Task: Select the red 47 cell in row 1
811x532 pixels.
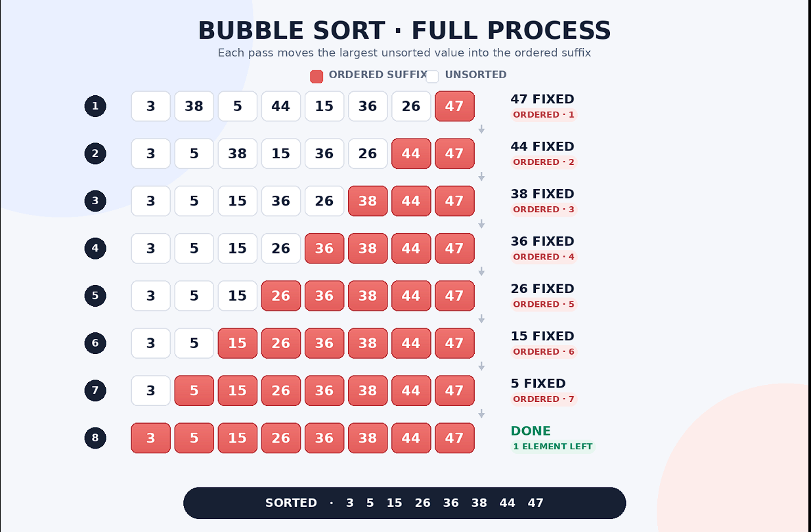Action: point(454,106)
